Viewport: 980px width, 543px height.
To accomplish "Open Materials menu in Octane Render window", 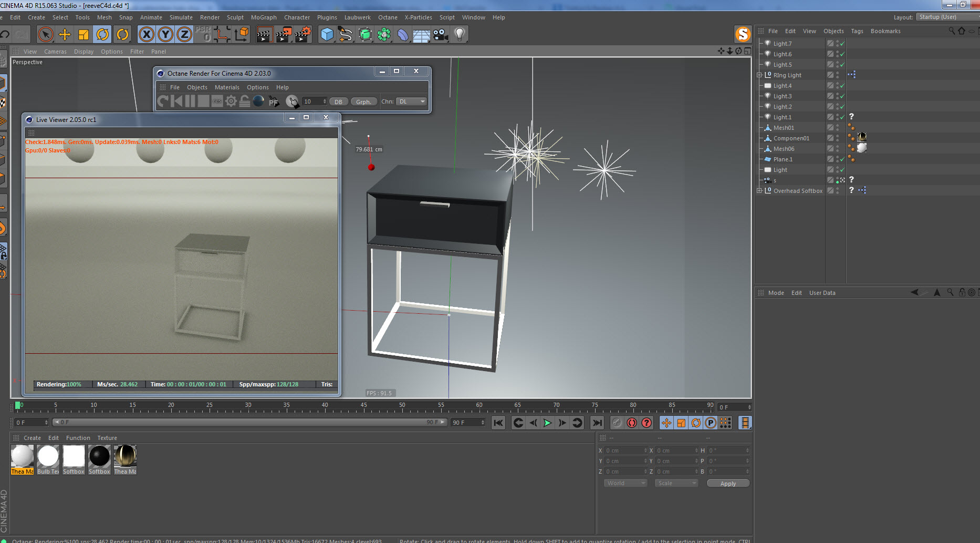I will [x=226, y=87].
